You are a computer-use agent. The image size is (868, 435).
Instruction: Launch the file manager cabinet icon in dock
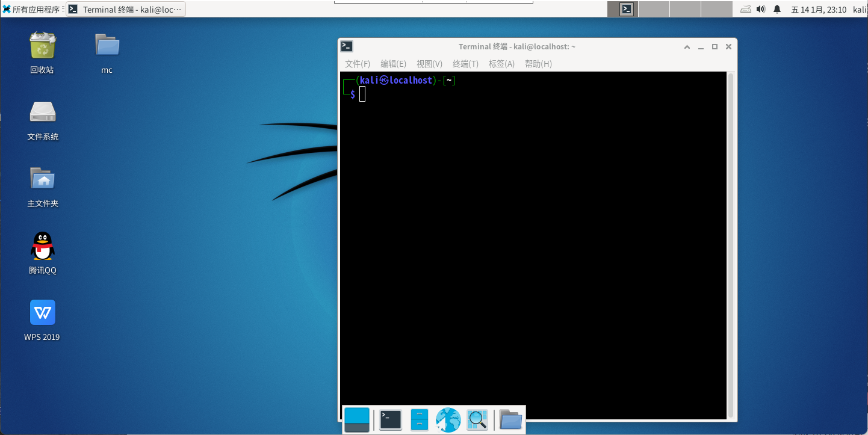tap(420, 419)
